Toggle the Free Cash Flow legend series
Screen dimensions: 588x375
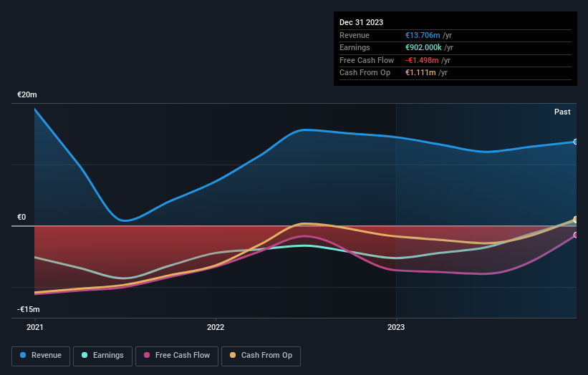pyautogui.click(x=177, y=356)
